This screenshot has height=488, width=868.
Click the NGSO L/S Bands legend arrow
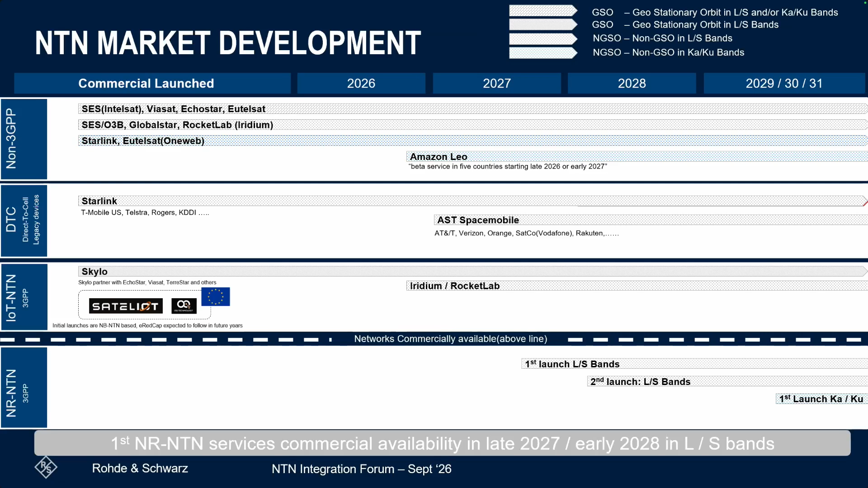[543, 39]
